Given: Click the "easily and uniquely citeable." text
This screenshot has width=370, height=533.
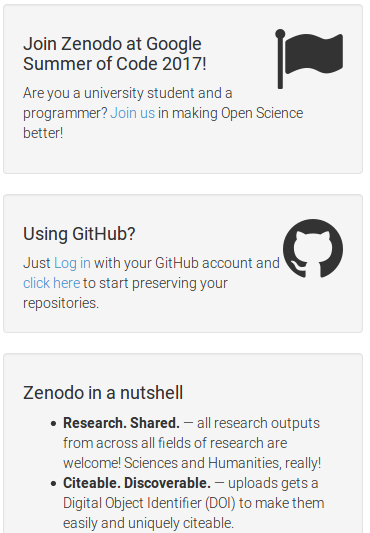Looking at the screenshot, I should 148,523.
